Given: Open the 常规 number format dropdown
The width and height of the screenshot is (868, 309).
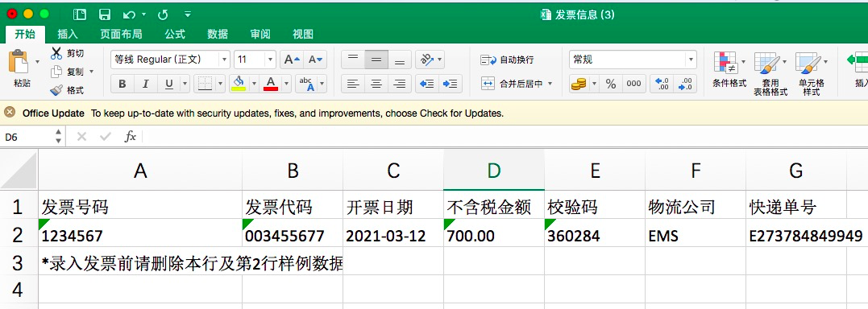Looking at the screenshot, I should coord(691,60).
